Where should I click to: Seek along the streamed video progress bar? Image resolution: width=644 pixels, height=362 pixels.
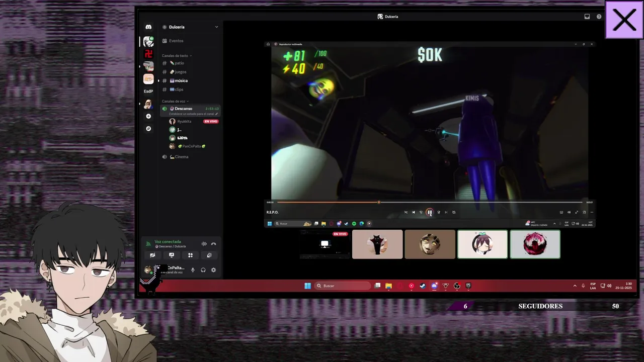click(x=430, y=202)
